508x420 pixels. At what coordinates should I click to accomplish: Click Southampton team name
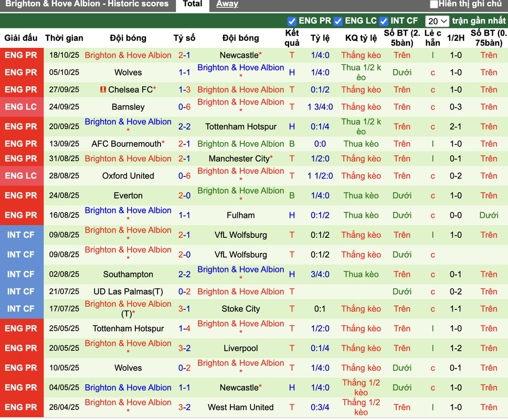(128, 275)
